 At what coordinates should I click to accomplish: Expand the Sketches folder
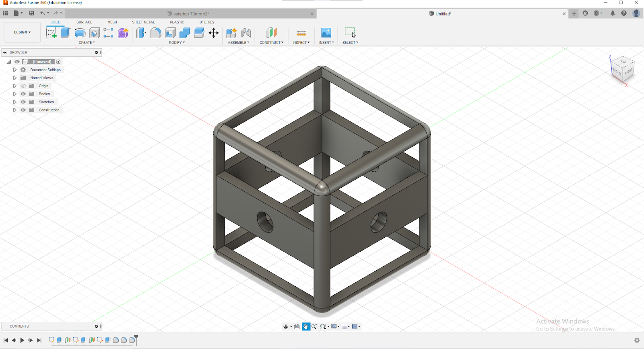(15, 102)
